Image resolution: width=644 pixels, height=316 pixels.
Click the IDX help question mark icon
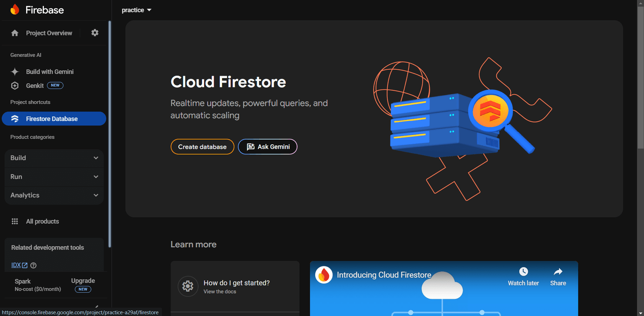[33, 265]
